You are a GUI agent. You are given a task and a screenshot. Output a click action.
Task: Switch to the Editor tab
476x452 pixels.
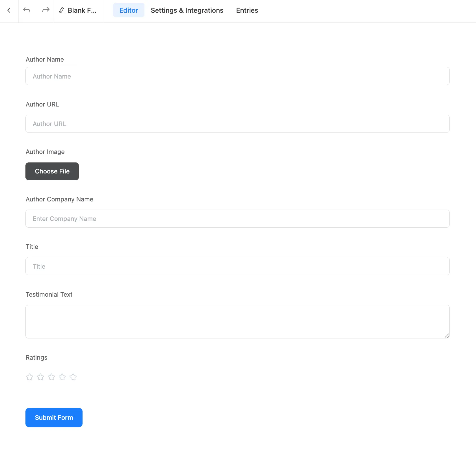coord(129,10)
